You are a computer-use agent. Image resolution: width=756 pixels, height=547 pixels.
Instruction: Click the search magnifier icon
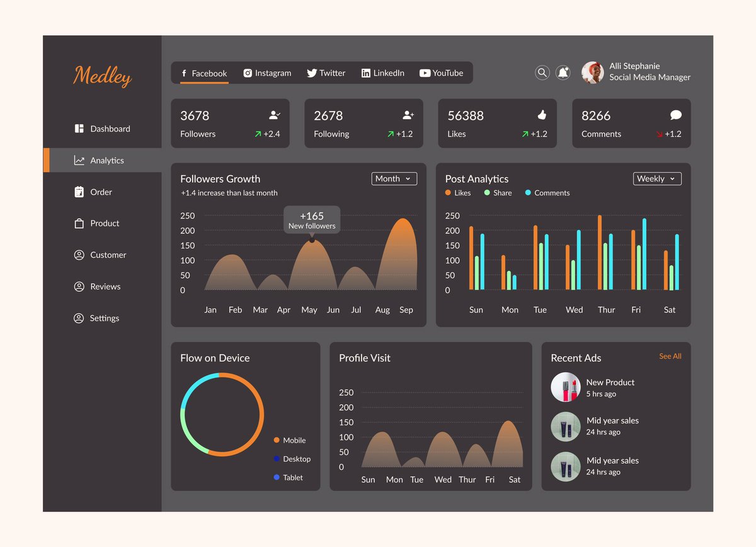[542, 72]
